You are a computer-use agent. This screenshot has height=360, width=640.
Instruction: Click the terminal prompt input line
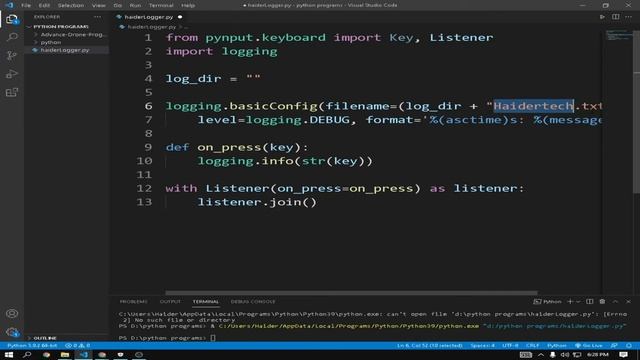(x=212, y=338)
